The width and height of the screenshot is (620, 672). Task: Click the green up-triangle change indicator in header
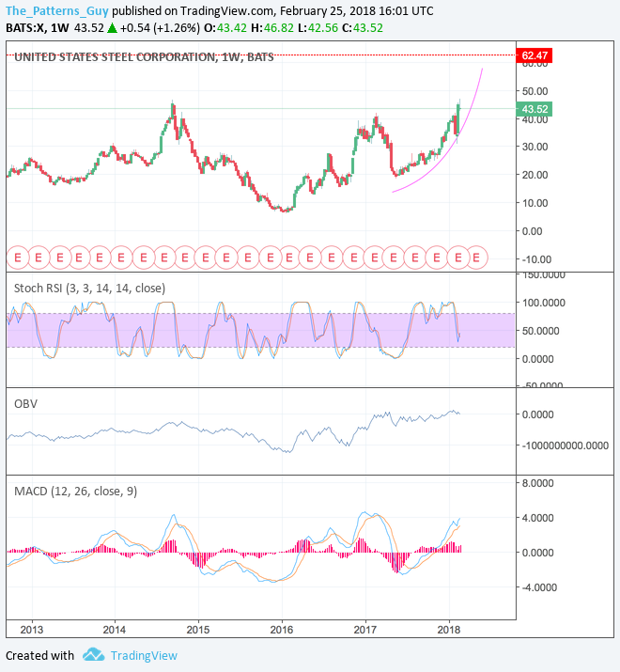pyautogui.click(x=112, y=28)
